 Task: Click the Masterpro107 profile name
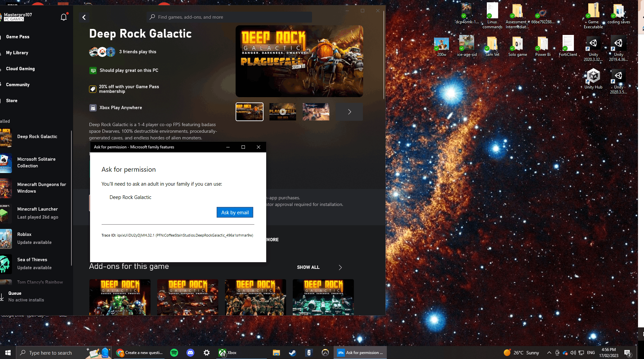[18, 15]
